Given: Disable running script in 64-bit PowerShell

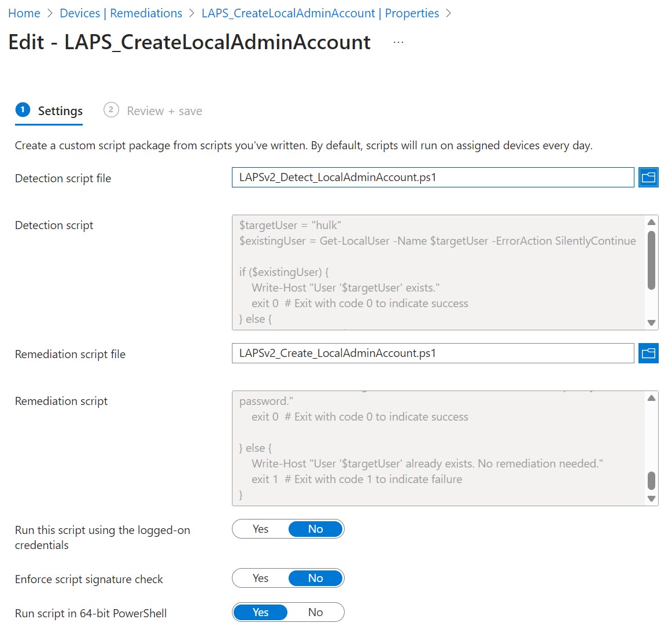Looking at the screenshot, I should coord(316,612).
